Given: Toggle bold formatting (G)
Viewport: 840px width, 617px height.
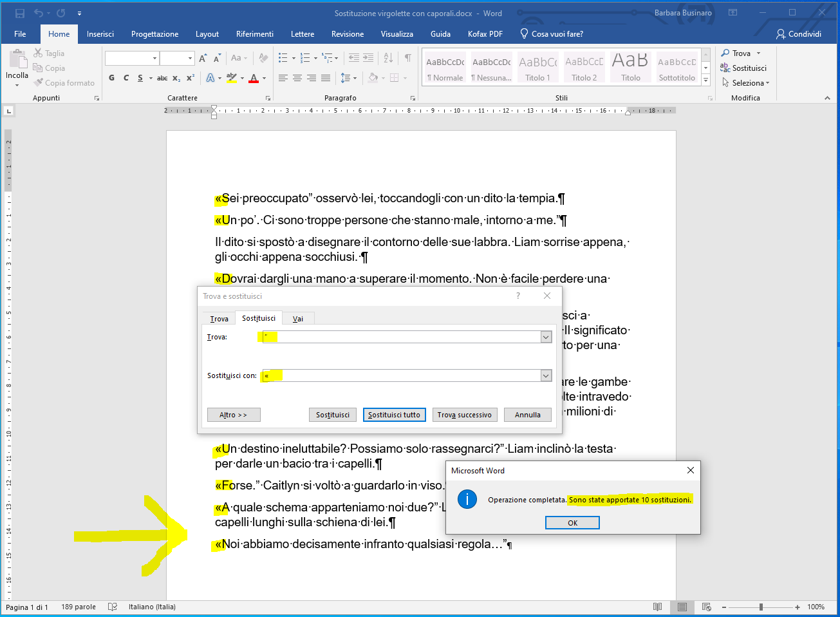Looking at the screenshot, I should click(x=111, y=78).
